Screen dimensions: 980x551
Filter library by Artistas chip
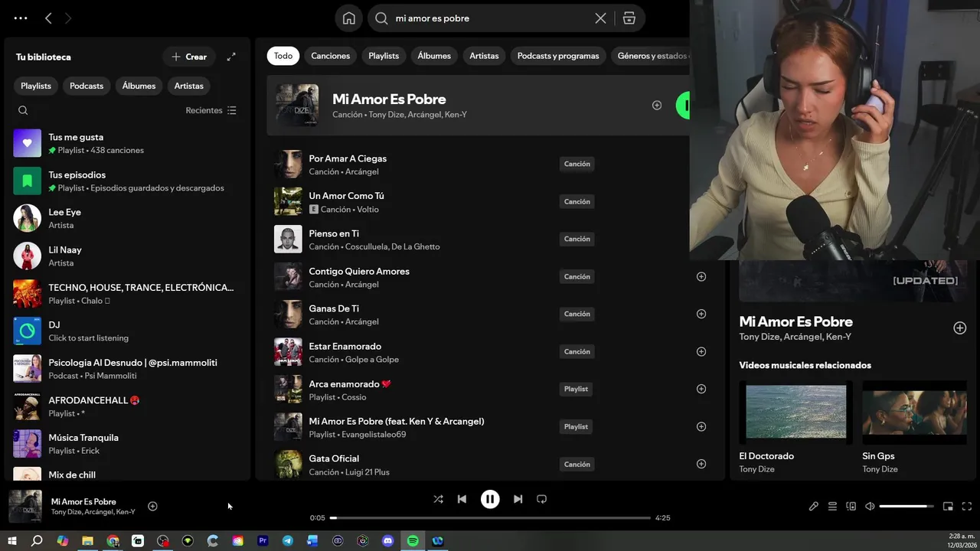[189, 86]
